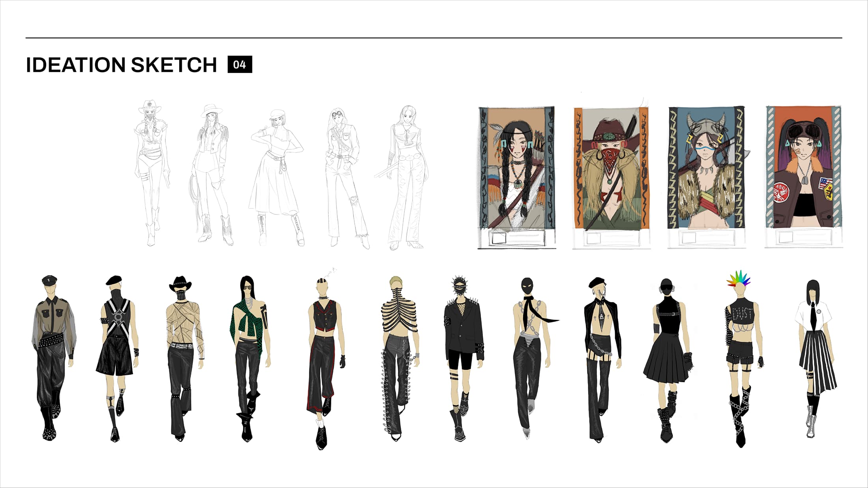
Task: Open the red bandana cowboy hat portrait
Action: coord(611,177)
